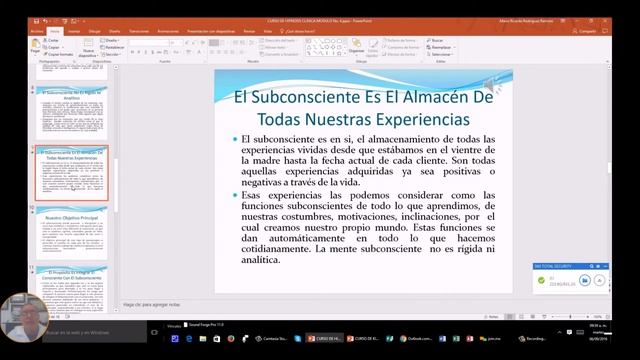Switch to the Transiciones tab
The width and height of the screenshot is (640, 360).
point(139,31)
